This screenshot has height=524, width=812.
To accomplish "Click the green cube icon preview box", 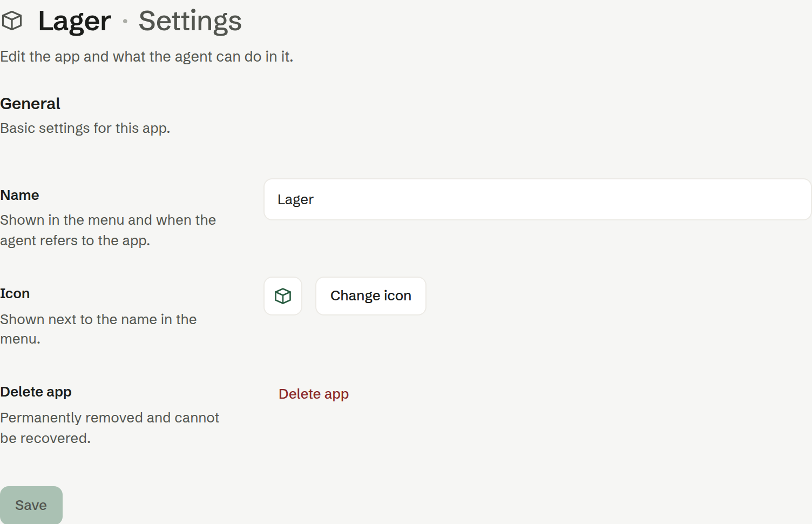I will click(283, 296).
